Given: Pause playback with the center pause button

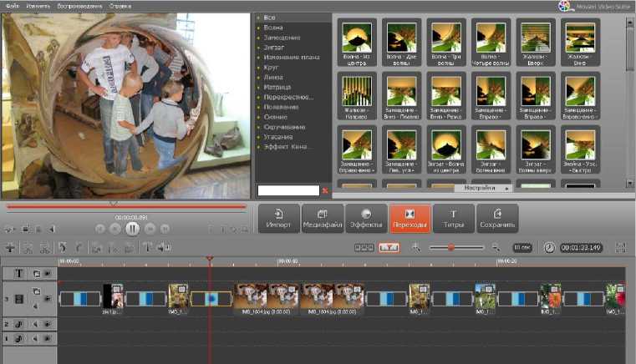Looking at the screenshot, I should click(x=132, y=228).
